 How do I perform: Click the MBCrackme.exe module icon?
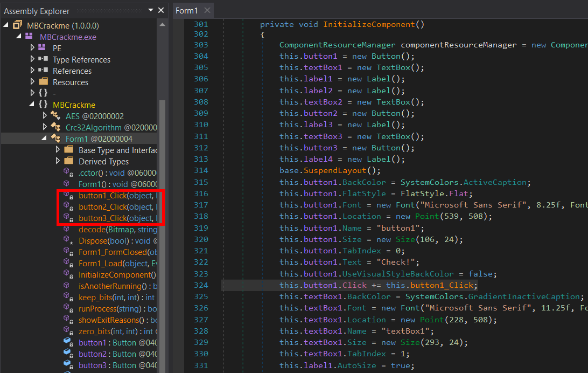[x=29, y=37]
